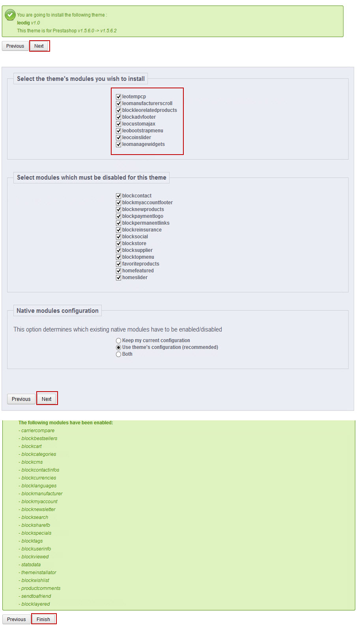Click Next below Native modules configuration
364x627 pixels.
coord(47,399)
